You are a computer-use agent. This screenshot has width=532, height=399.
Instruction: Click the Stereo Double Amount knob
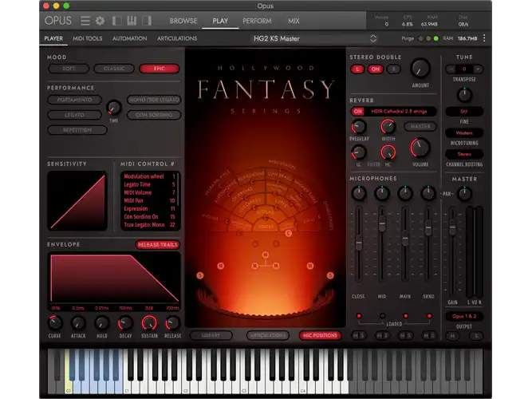click(420, 68)
